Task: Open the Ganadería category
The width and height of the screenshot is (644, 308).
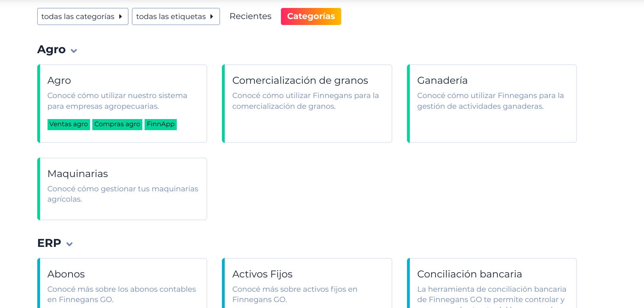Action: (x=442, y=81)
